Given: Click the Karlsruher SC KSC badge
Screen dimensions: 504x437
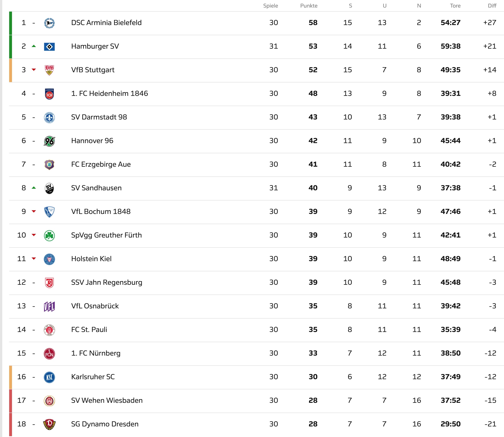Looking at the screenshot, I should point(49,377).
